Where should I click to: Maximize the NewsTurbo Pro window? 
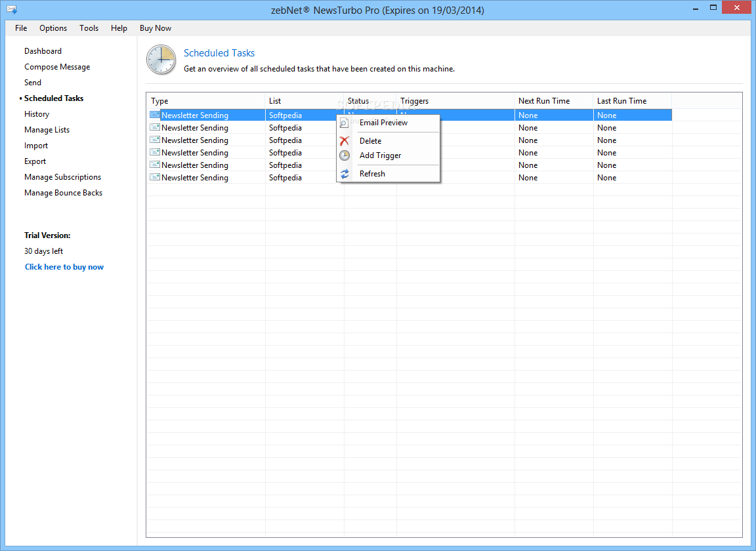pos(713,8)
